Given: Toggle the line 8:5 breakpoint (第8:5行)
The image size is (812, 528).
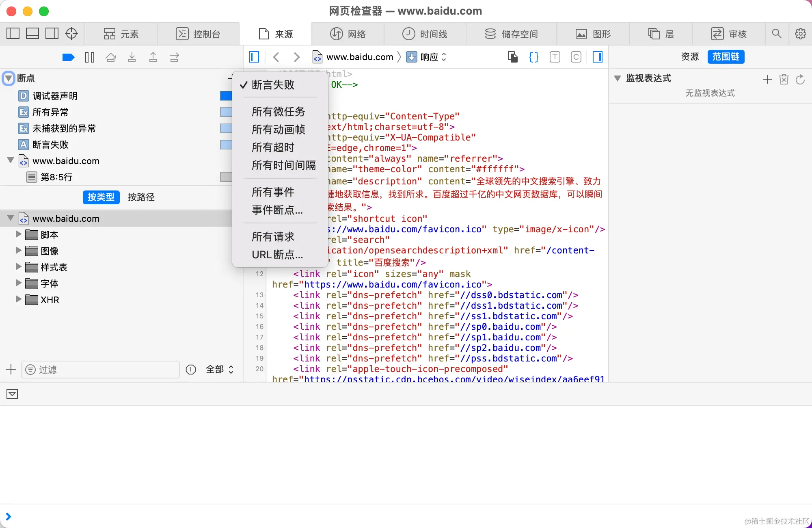Looking at the screenshot, I should (x=226, y=177).
